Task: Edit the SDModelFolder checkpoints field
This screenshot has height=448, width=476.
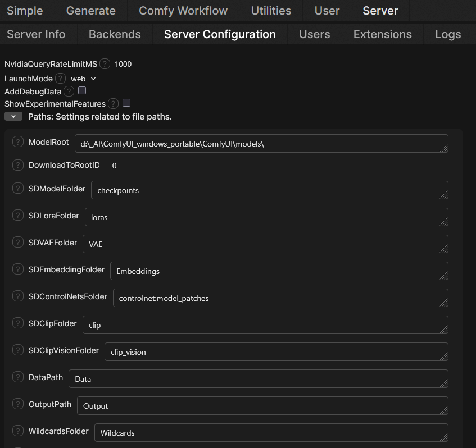Action: click(x=269, y=190)
